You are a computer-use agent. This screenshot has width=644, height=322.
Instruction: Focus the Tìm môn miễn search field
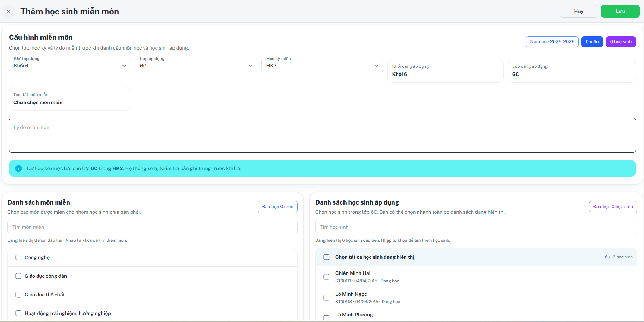(x=152, y=227)
